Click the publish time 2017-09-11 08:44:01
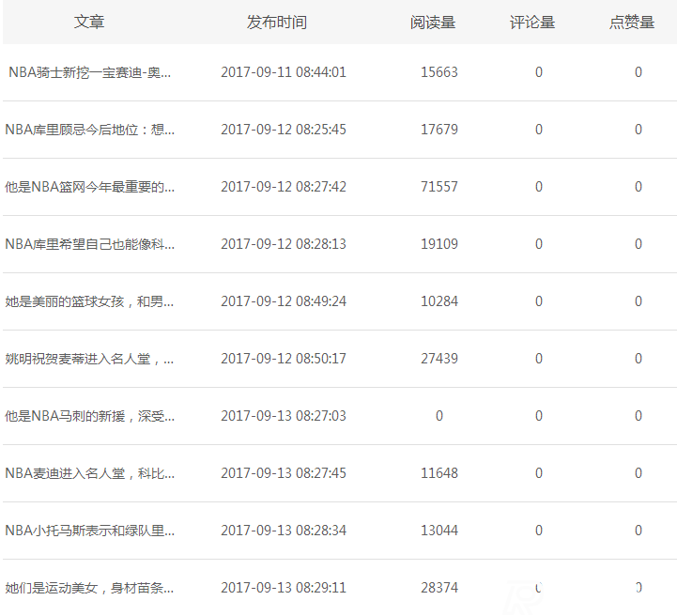 tap(284, 72)
